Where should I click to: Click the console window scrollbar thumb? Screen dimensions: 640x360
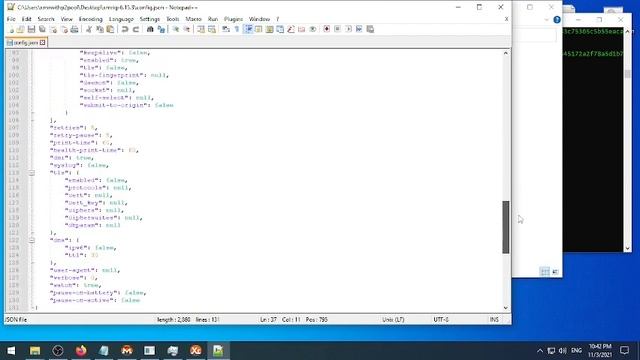pos(628,74)
